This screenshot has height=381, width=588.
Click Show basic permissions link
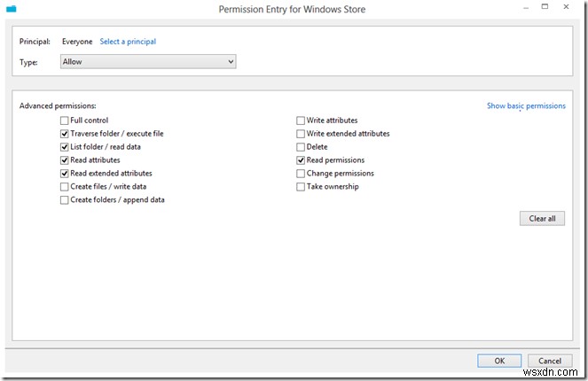(x=525, y=106)
